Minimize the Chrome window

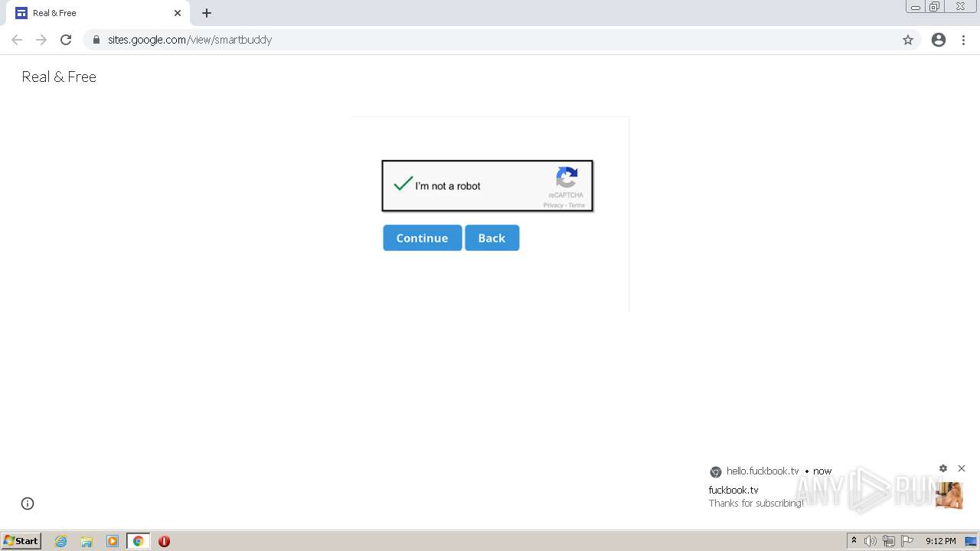[916, 7]
